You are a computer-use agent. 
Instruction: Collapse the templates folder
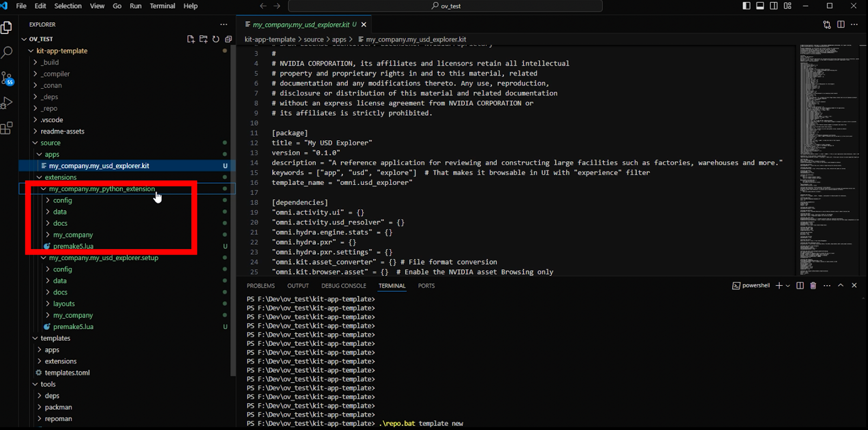[124, 338]
